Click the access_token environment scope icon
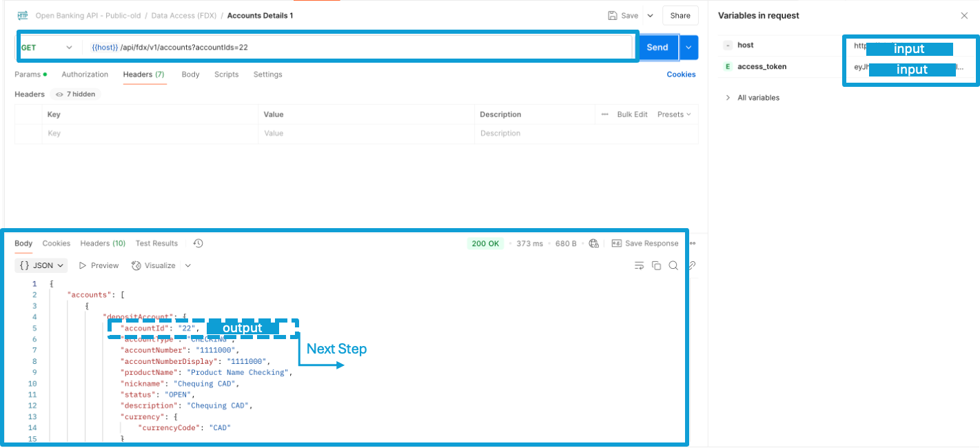The height and width of the screenshot is (448, 980). 728,67
